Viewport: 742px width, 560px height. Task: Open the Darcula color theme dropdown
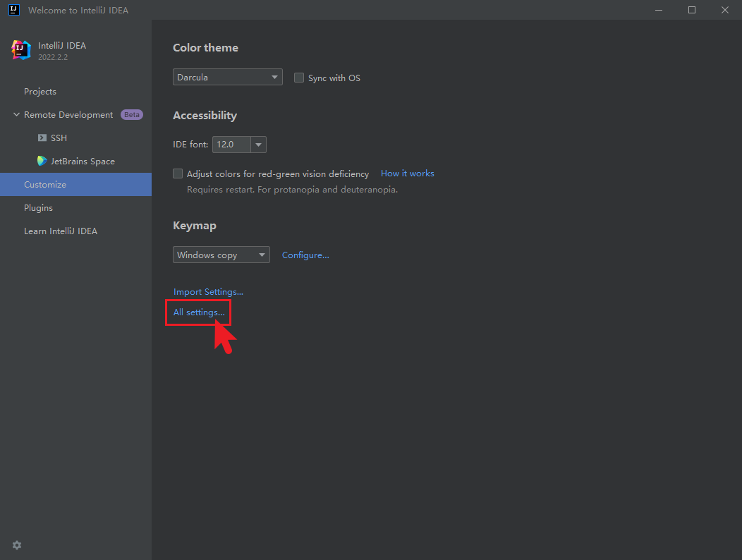coord(228,77)
